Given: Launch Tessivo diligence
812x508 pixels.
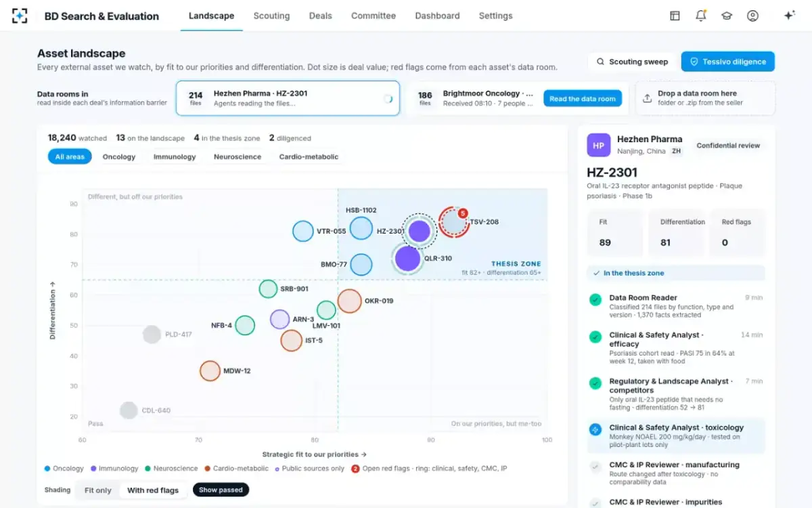Looking at the screenshot, I should [727, 62].
